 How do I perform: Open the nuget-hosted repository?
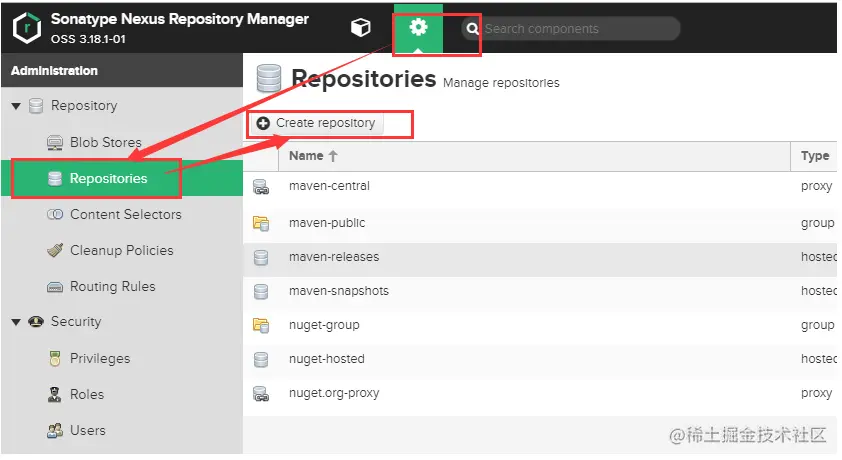point(326,359)
